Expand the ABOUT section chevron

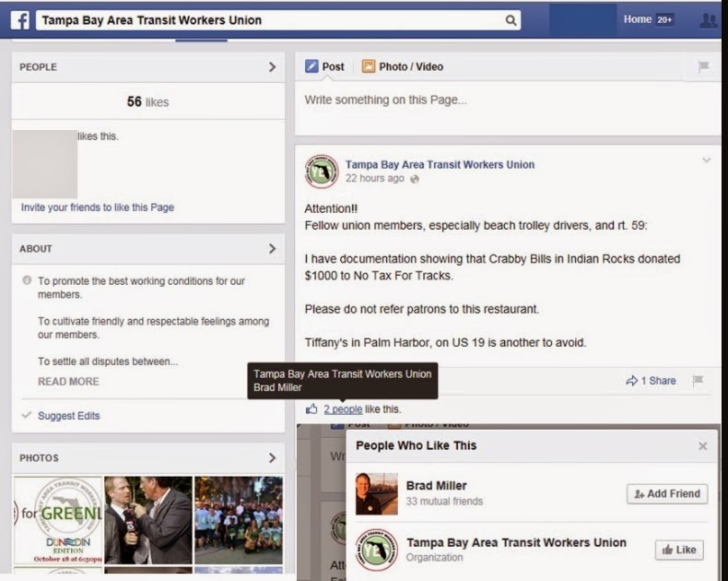(272, 249)
